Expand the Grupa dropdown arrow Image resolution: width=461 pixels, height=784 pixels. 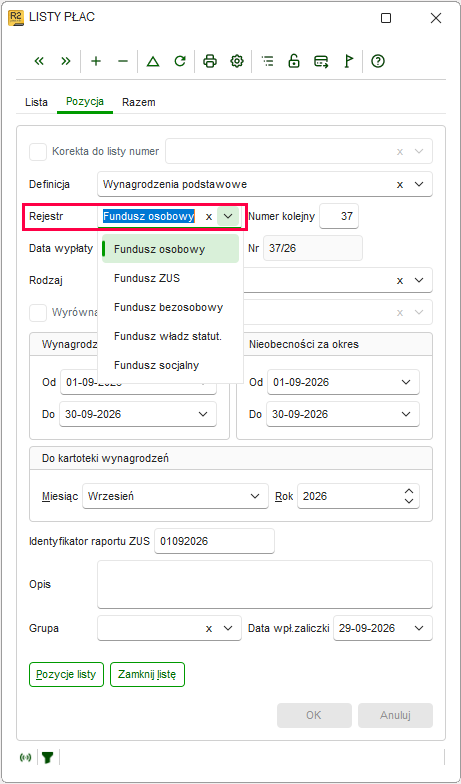(228, 628)
